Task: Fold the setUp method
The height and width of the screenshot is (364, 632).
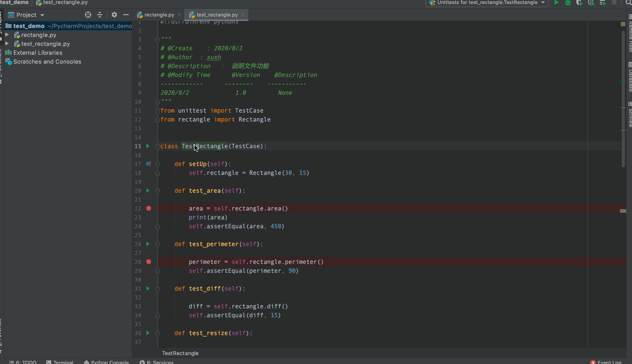Action: coord(158,164)
